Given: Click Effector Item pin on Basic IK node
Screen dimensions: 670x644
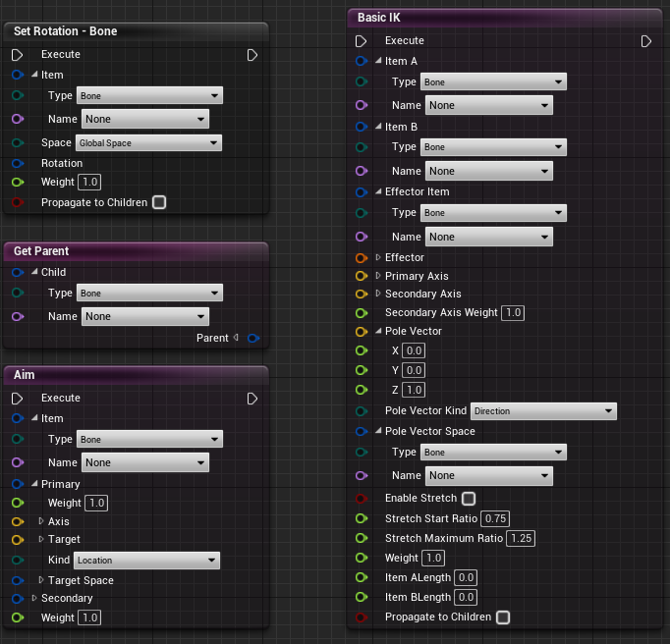Looking at the screenshot, I should pyautogui.click(x=362, y=192).
